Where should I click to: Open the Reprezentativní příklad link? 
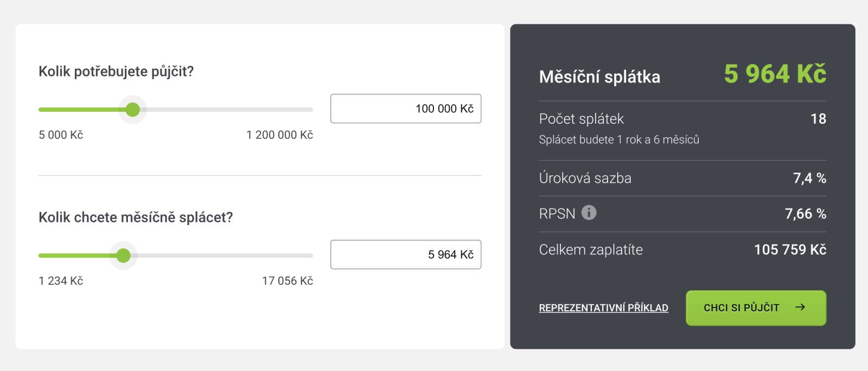pos(603,308)
